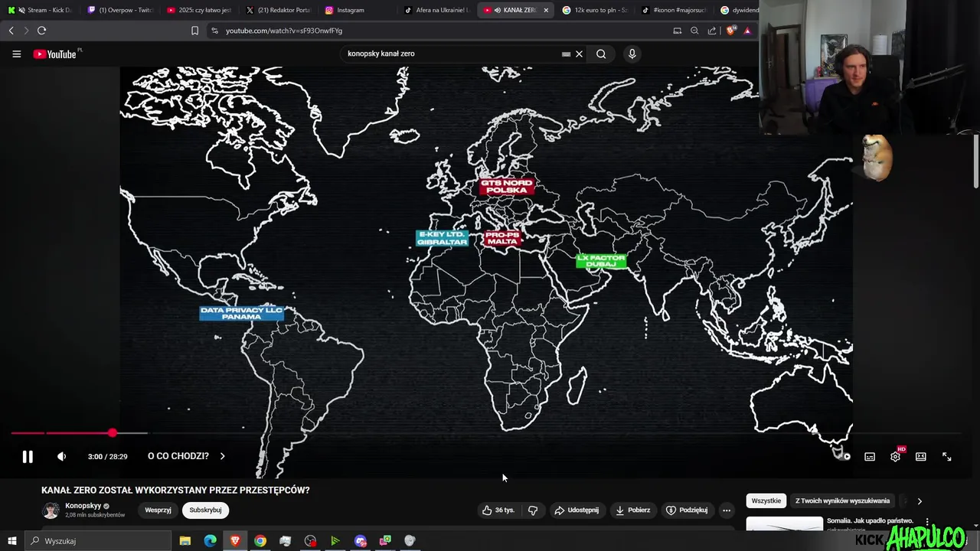
Task: Start voice search with microphone
Action: [x=632, y=54]
